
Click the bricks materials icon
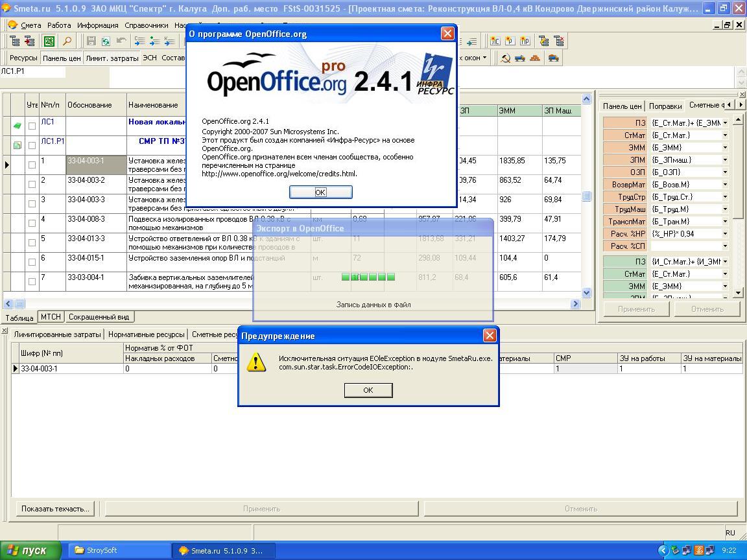pyautogui.click(x=535, y=58)
